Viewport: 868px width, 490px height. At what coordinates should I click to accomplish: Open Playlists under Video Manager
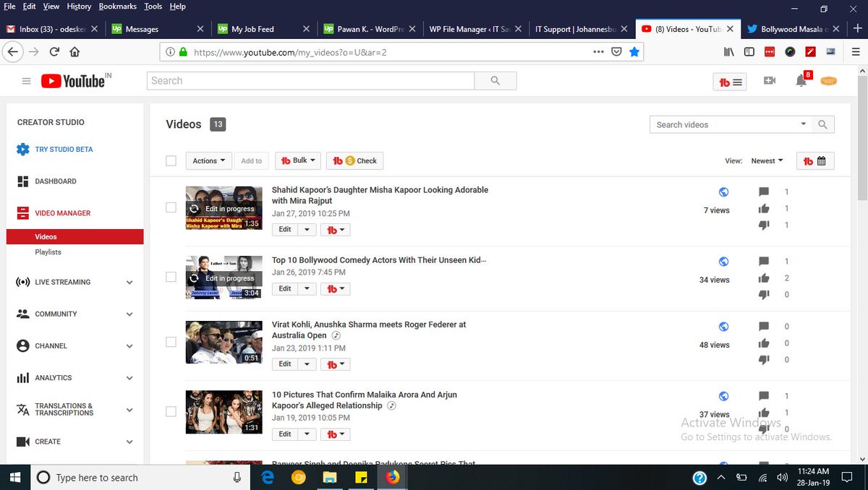tap(48, 252)
